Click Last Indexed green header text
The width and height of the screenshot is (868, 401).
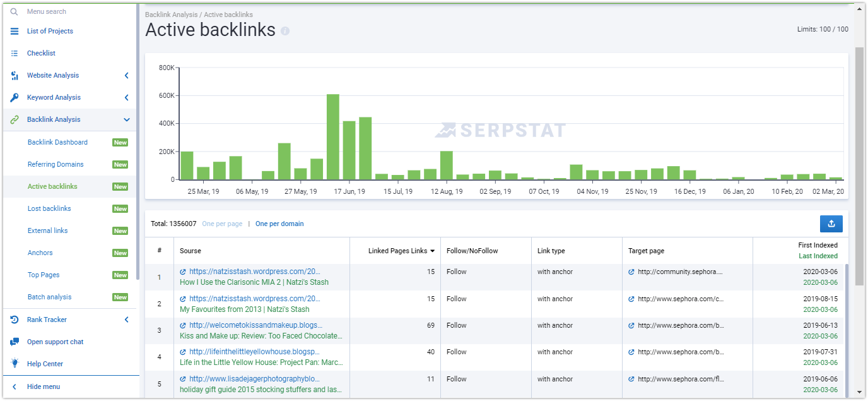tap(818, 256)
